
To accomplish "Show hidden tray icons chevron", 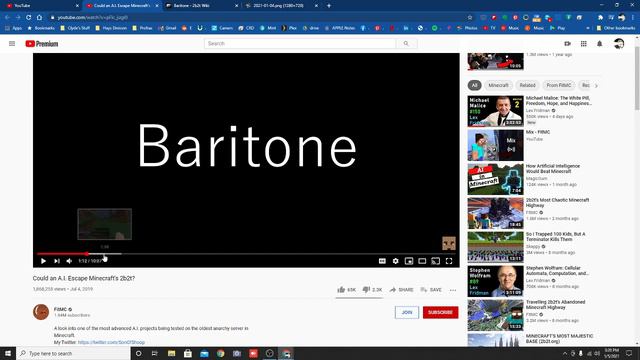I will 565,353.
